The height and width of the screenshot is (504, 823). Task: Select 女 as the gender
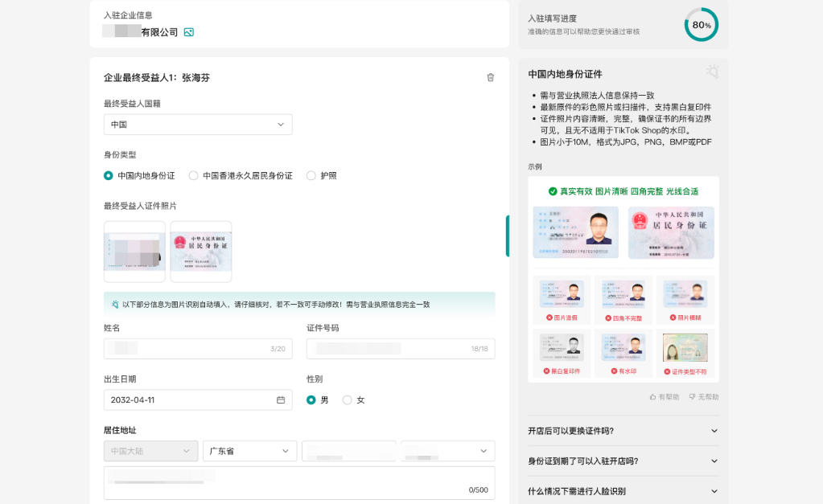point(346,399)
